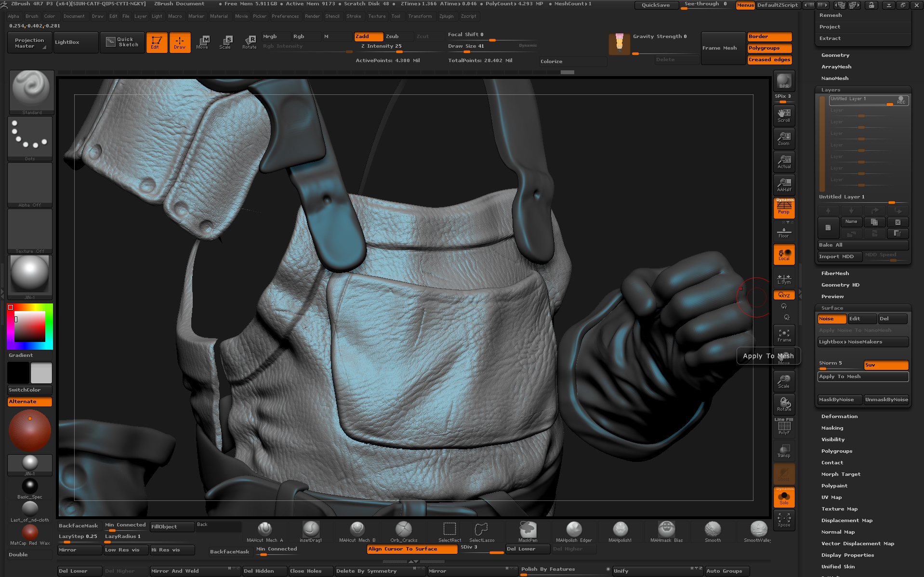Screen dimensions: 924x577
Task: Toggle Zadd mode
Action: tap(369, 37)
